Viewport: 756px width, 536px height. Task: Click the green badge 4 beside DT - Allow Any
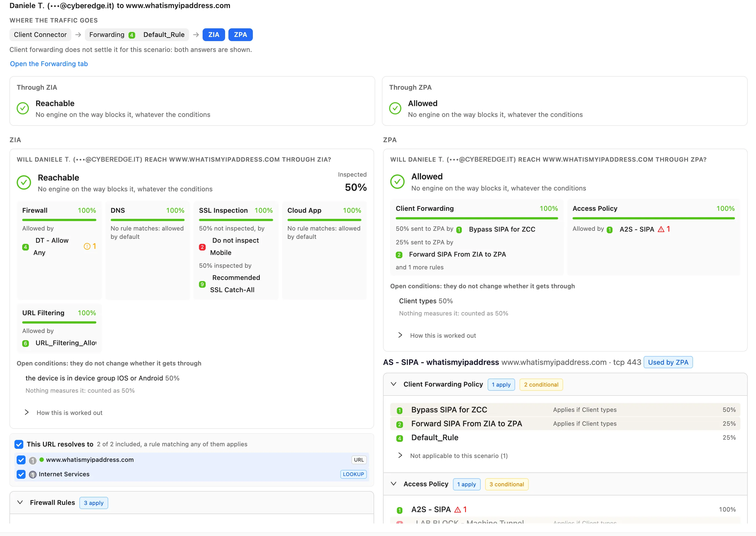click(x=26, y=247)
